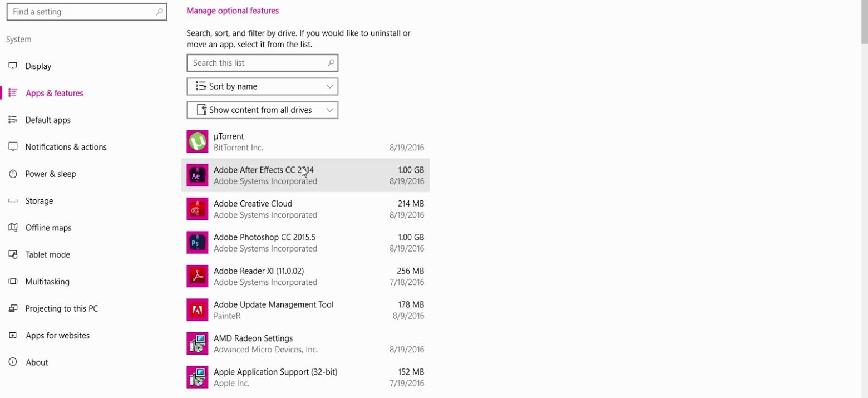Image resolution: width=868 pixels, height=398 pixels.
Task: Click Manage optional features link
Action: coord(233,11)
